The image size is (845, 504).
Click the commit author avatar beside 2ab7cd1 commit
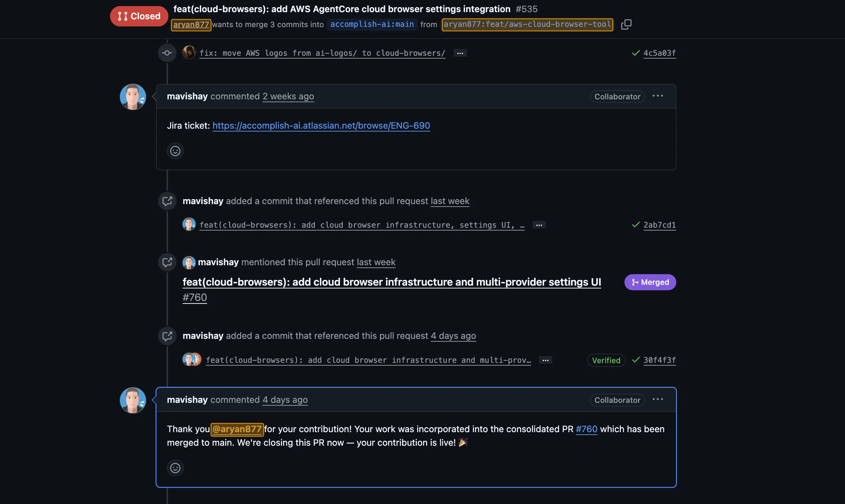(189, 225)
